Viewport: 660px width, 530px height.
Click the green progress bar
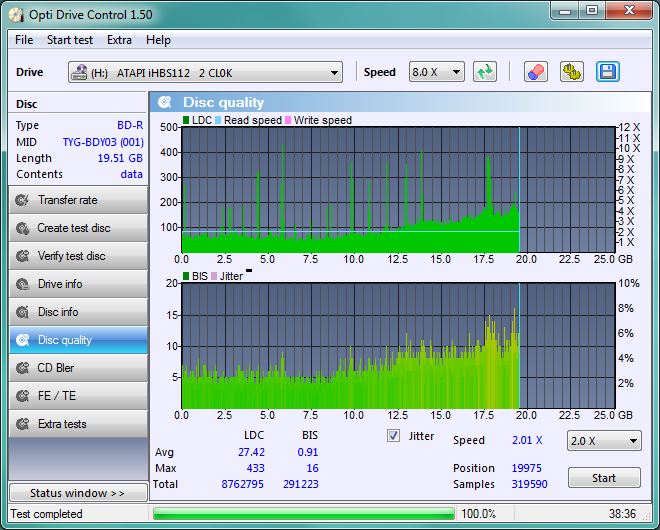tap(304, 514)
